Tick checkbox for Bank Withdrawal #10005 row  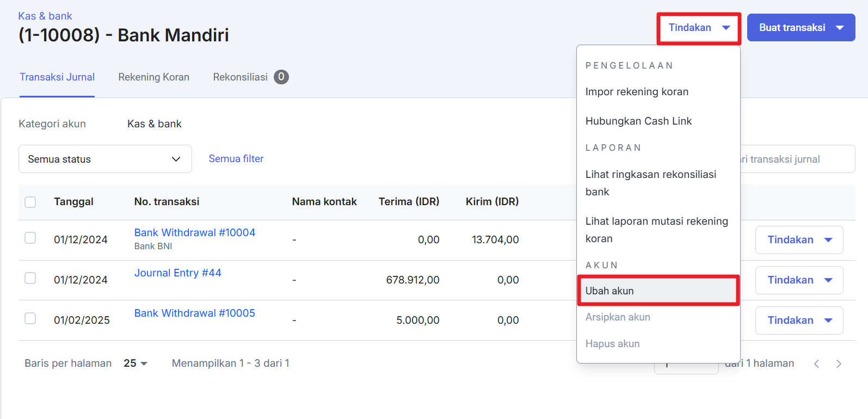(x=30, y=318)
